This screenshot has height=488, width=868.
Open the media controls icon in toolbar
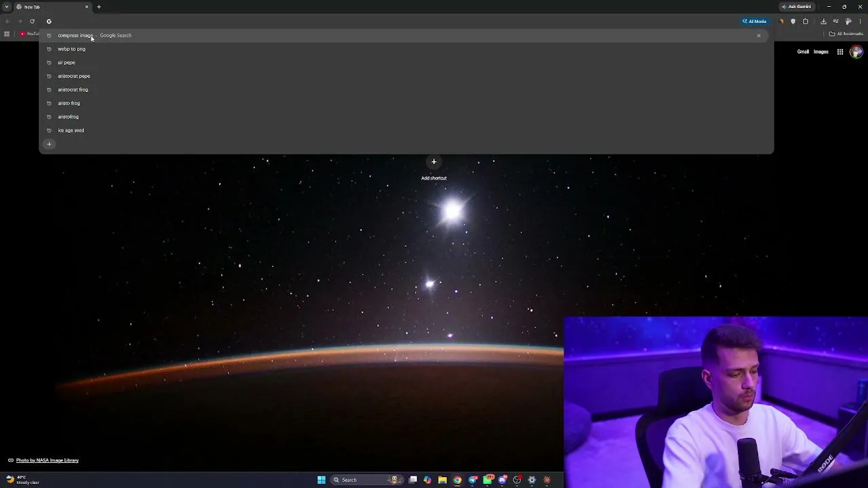pos(835,21)
